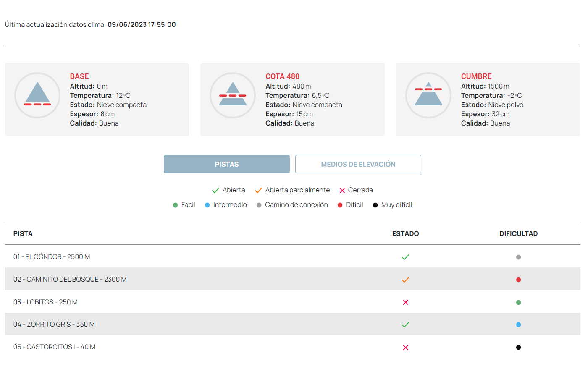The height and width of the screenshot is (369, 588).
Task: Click the Facil green legend dot
Action: (176, 205)
